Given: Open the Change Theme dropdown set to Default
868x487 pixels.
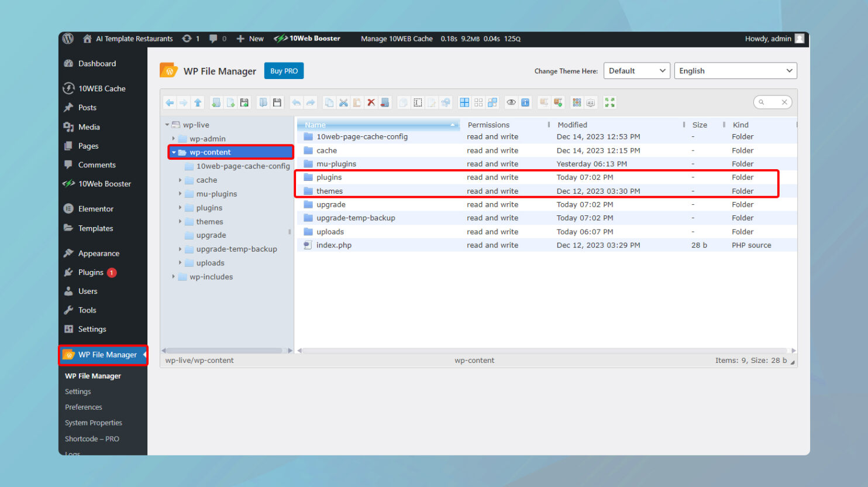Looking at the screenshot, I should click(636, 70).
